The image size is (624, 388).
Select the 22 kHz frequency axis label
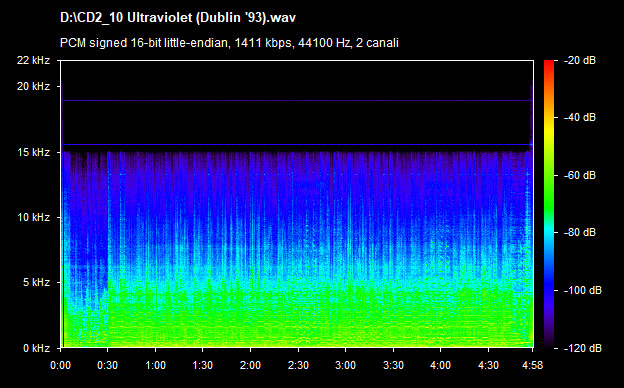pos(33,60)
